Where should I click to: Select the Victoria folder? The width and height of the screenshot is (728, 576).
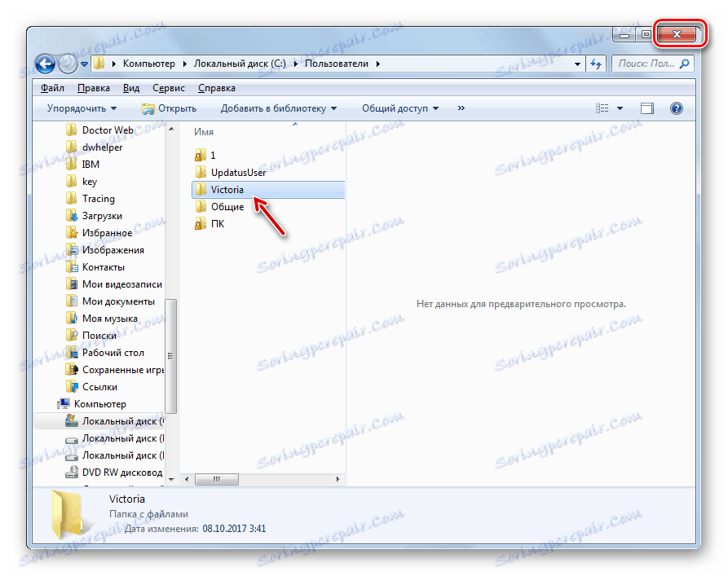(x=268, y=189)
